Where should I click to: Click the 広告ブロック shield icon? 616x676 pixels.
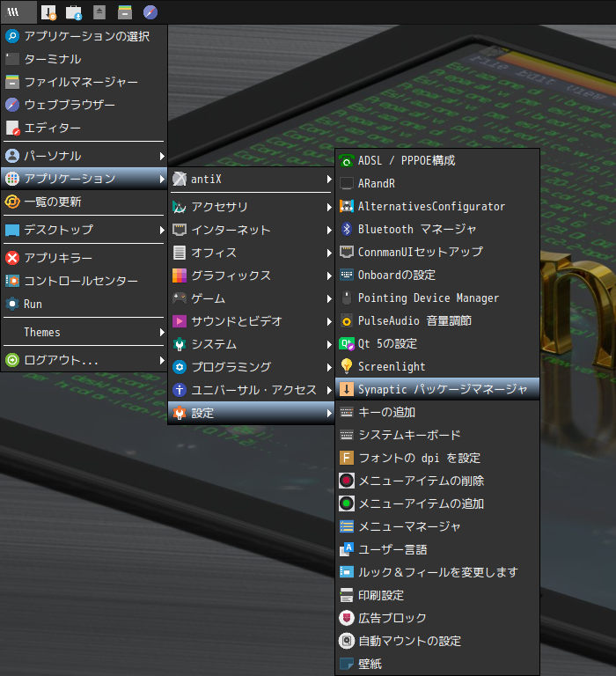tap(347, 618)
